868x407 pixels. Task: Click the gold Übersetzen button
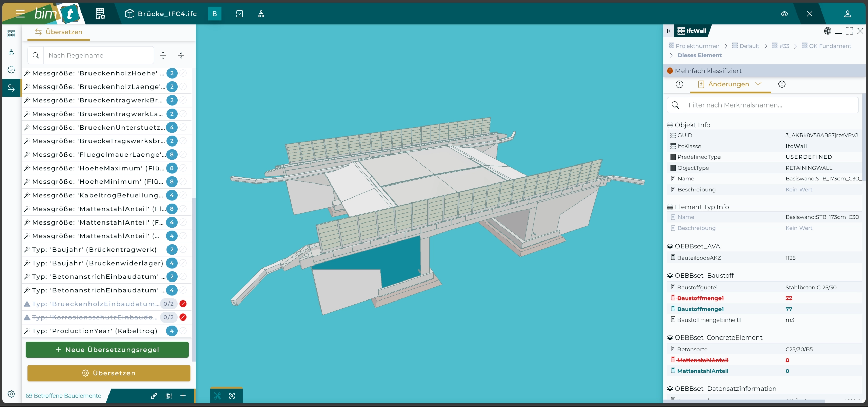click(108, 373)
